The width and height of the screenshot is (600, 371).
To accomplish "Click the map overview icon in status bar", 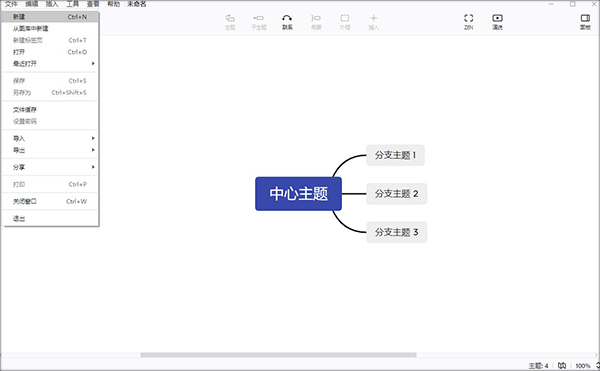I will [561, 366].
